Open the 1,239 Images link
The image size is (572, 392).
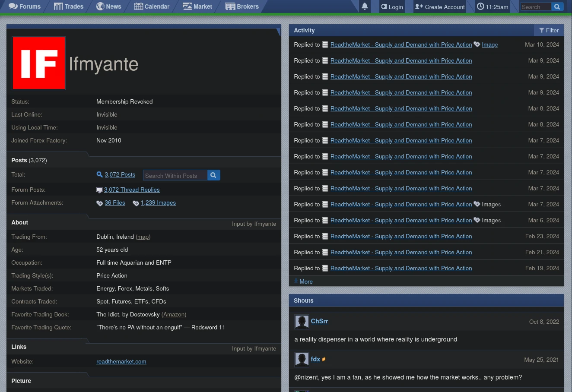click(158, 202)
